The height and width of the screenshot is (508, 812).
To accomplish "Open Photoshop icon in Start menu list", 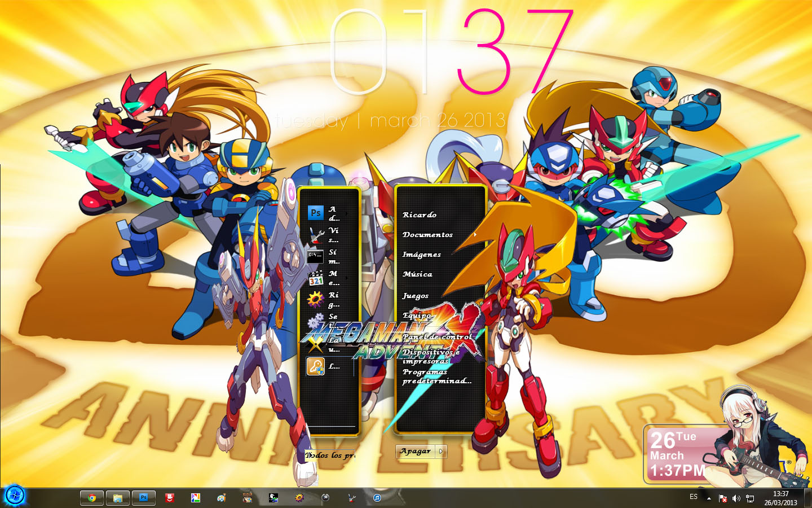I will (316, 213).
